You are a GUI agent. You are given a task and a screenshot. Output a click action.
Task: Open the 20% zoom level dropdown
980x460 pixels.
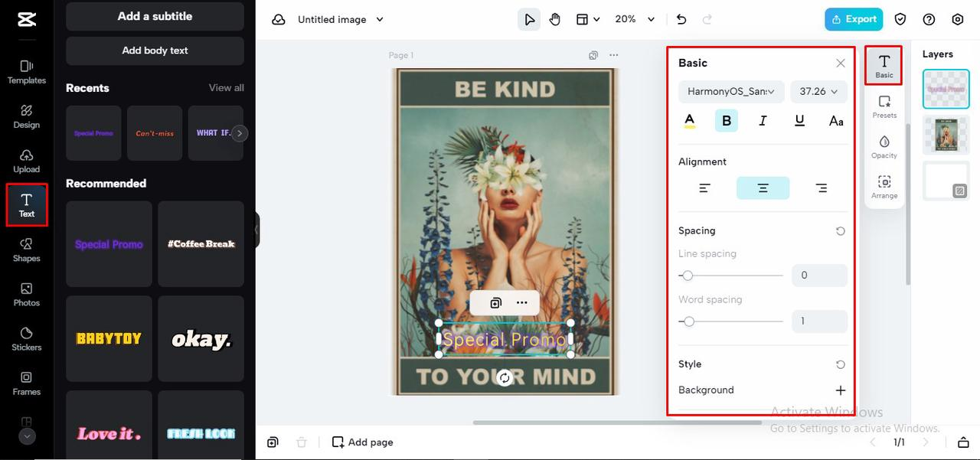tap(635, 19)
